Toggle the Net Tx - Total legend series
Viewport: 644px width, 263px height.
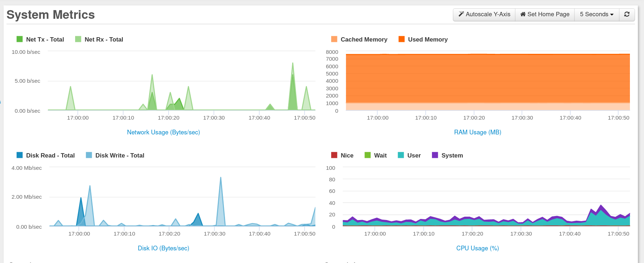[40, 39]
